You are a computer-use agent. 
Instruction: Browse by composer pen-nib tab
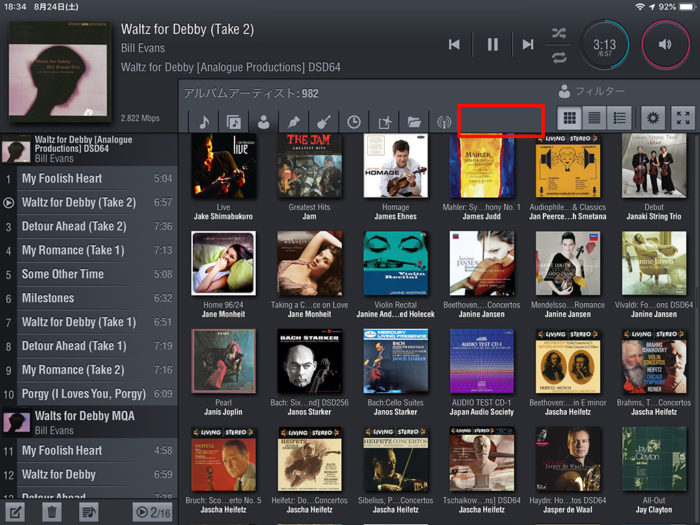pyautogui.click(x=293, y=121)
